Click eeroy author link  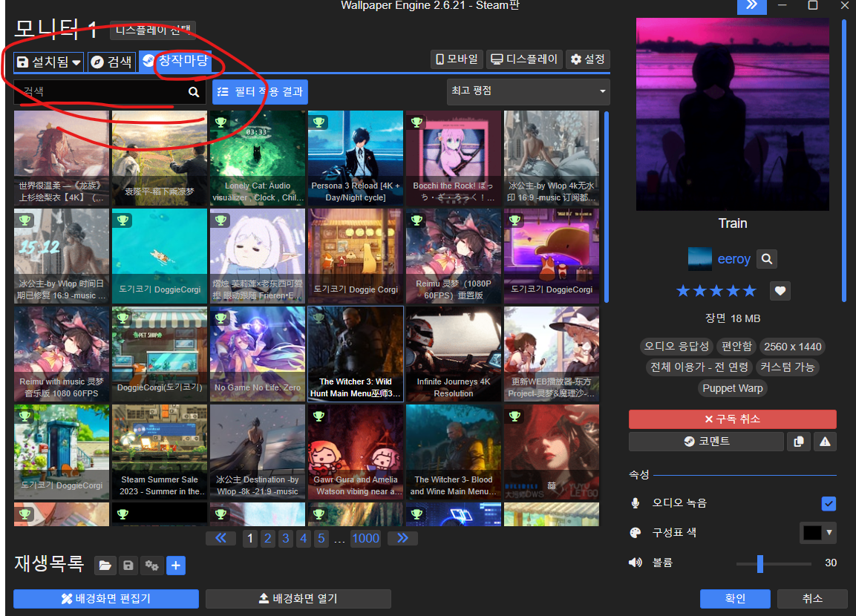[x=734, y=259]
